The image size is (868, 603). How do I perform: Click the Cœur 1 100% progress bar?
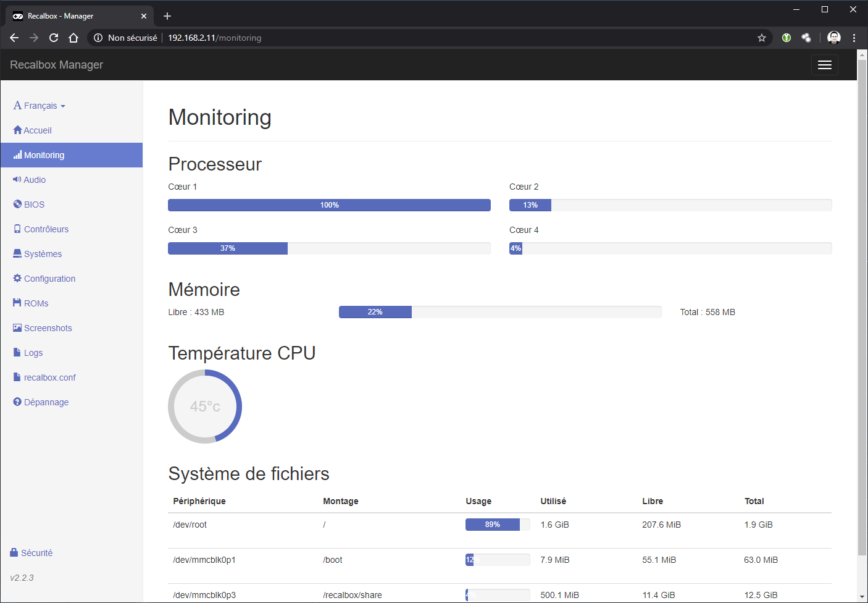[x=329, y=205]
